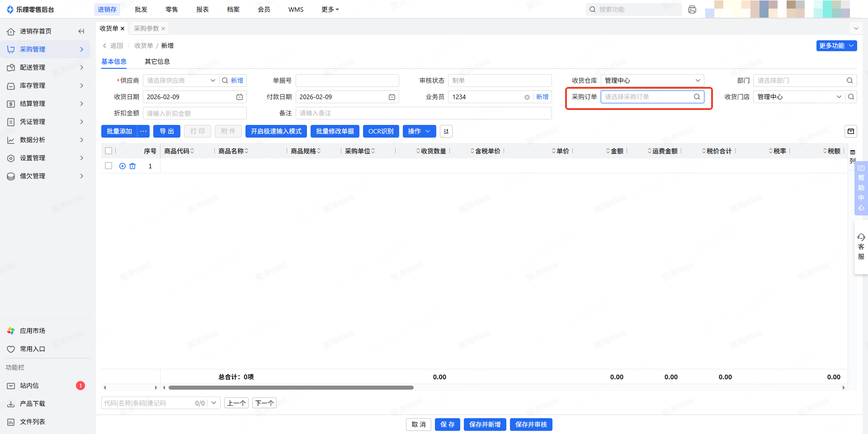Focus the 代码|名称|条码|速记码 search field
This screenshot has width=868, height=434.
148,403
